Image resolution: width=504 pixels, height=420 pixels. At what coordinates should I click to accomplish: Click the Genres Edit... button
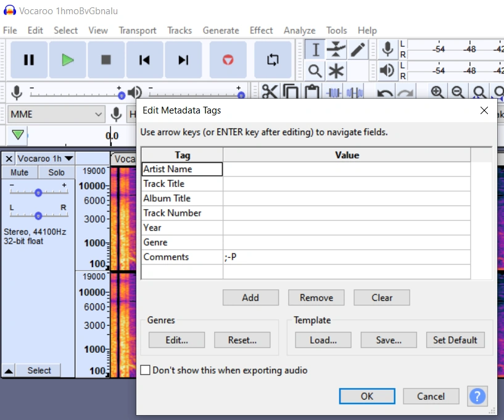point(176,340)
